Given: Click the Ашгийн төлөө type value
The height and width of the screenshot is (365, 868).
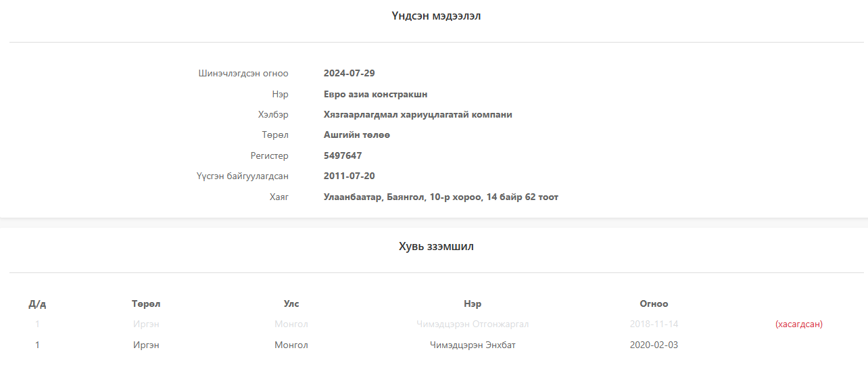Looking at the screenshot, I should click(356, 135).
